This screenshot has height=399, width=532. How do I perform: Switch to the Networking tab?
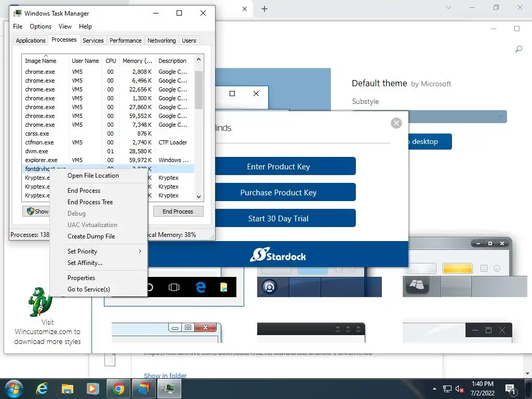click(x=162, y=41)
